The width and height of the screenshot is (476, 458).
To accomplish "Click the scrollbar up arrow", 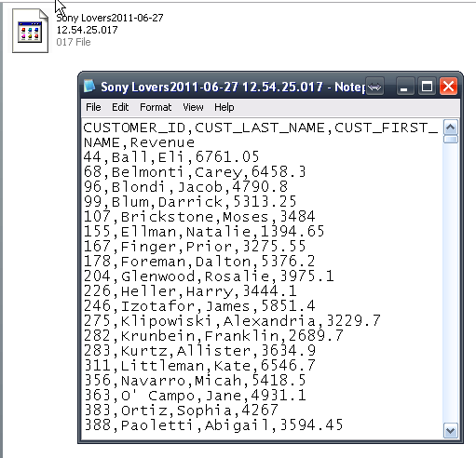I will (451, 128).
